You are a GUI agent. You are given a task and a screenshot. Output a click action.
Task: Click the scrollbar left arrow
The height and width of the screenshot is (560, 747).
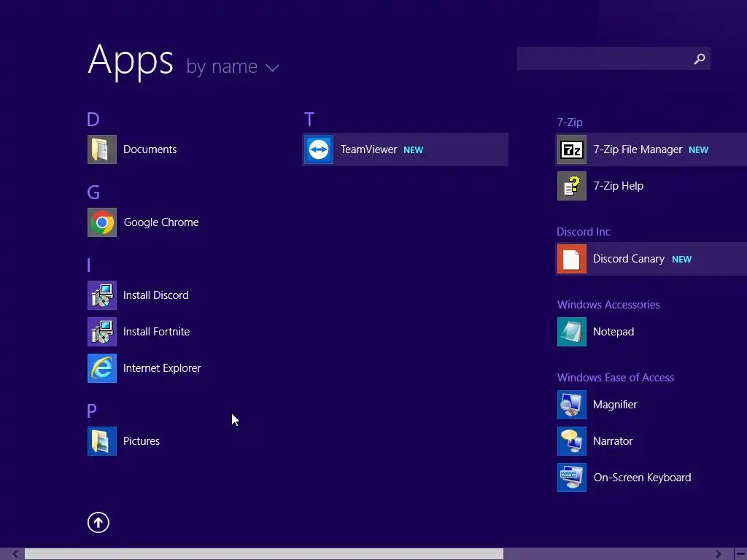[15, 554]
